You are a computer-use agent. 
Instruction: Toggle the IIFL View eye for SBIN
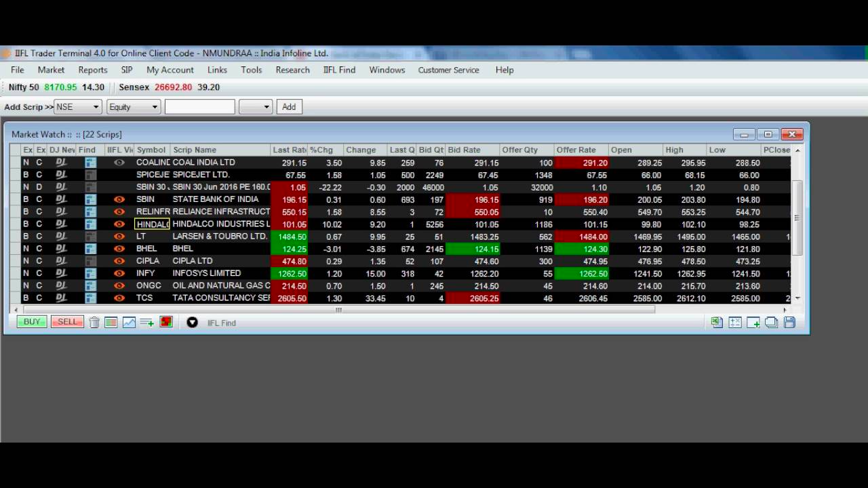(119, 199)
